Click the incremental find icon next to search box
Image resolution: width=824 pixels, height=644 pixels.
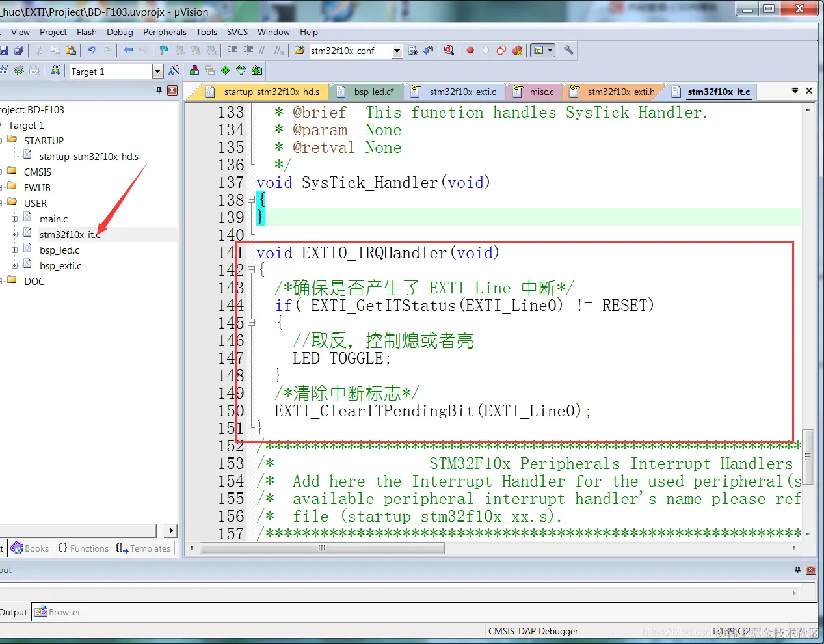coord(429,50)
